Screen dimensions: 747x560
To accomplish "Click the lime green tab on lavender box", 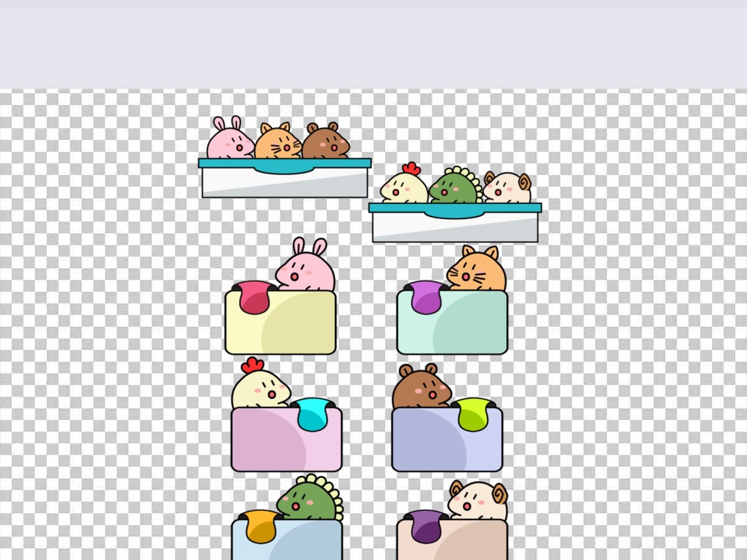I will click(474, 414).
